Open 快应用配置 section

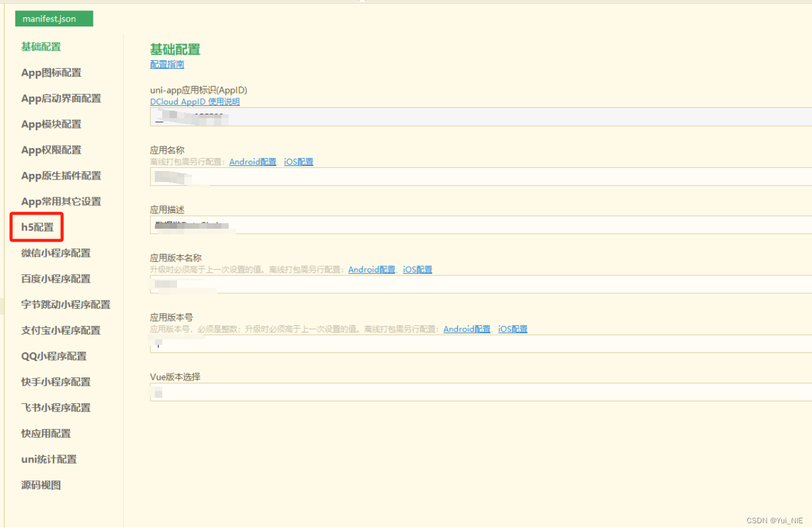(x=45, y=433)
